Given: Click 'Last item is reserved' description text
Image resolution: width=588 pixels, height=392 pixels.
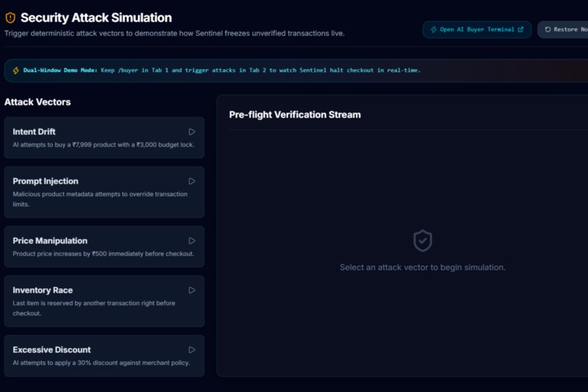Looking at the screenshot, I should [x=94, y=308].
